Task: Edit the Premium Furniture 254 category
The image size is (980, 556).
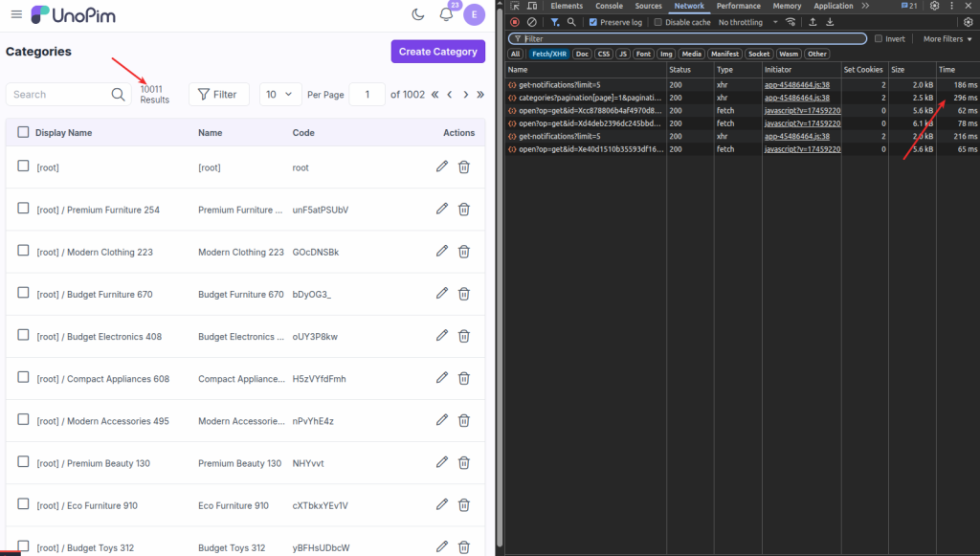Action: click(x=442, y=209)
